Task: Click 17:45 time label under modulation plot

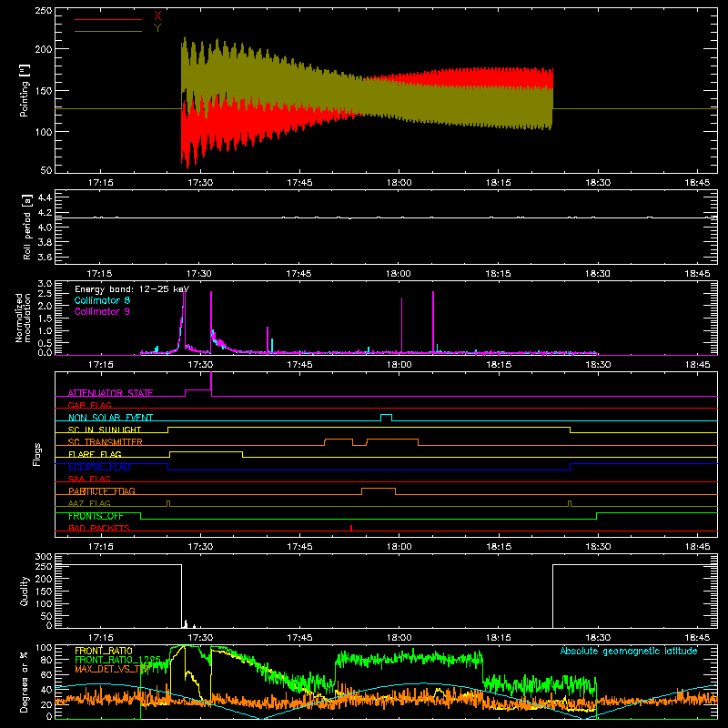Action: (x=299, y=365)
